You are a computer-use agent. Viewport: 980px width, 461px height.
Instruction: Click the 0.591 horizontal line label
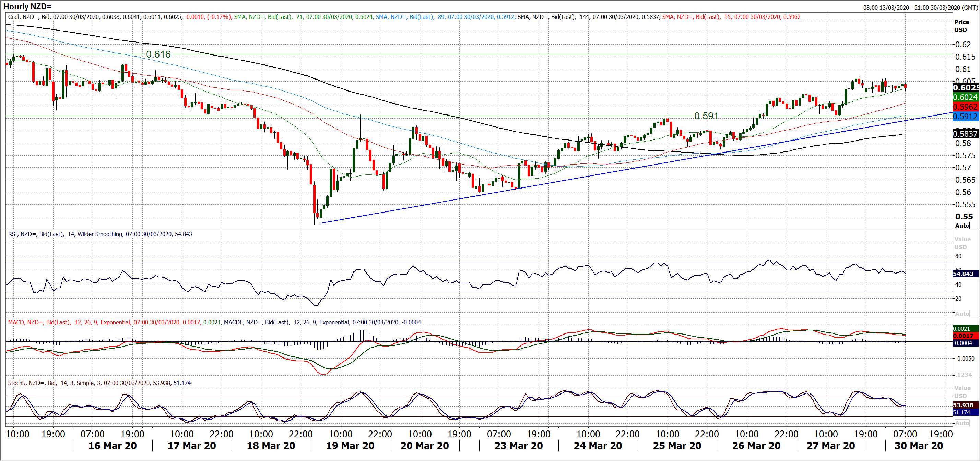click(x=706, y=116)
